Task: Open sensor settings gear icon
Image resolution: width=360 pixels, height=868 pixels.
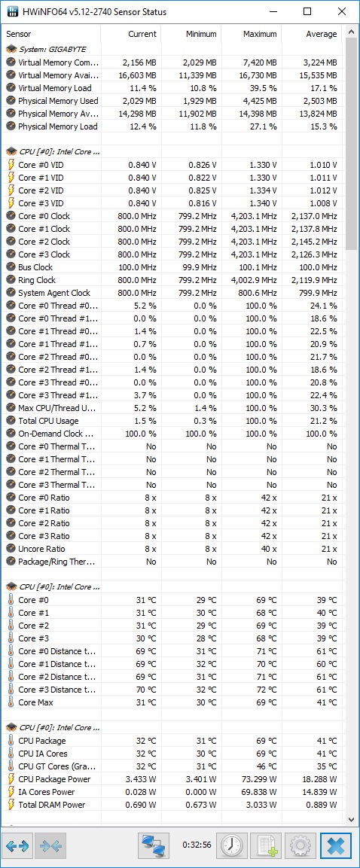Action: (x=301, y=846)
